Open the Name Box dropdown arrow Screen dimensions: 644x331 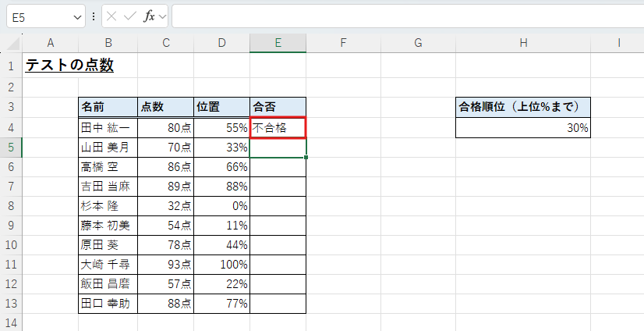tap(76, 16)
